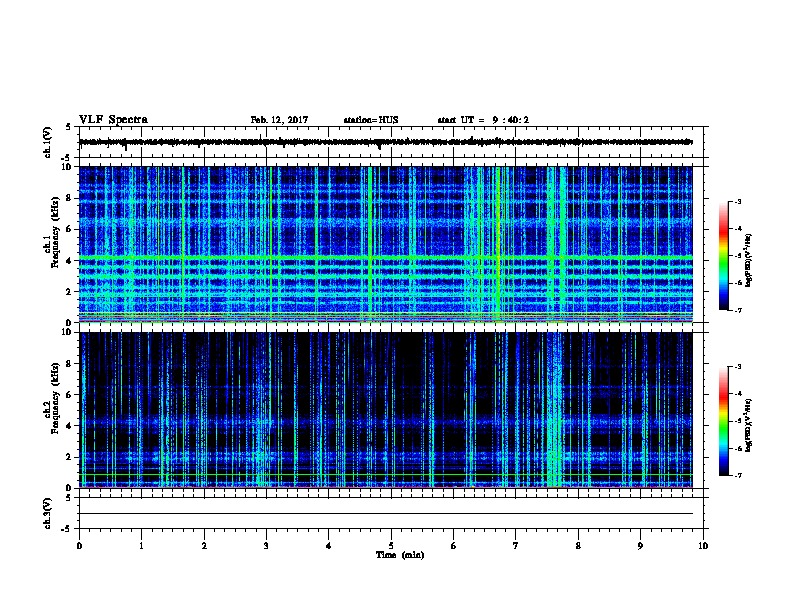
Task: Click the flat ch.3 voltage trace
Action: click(386, 514)
